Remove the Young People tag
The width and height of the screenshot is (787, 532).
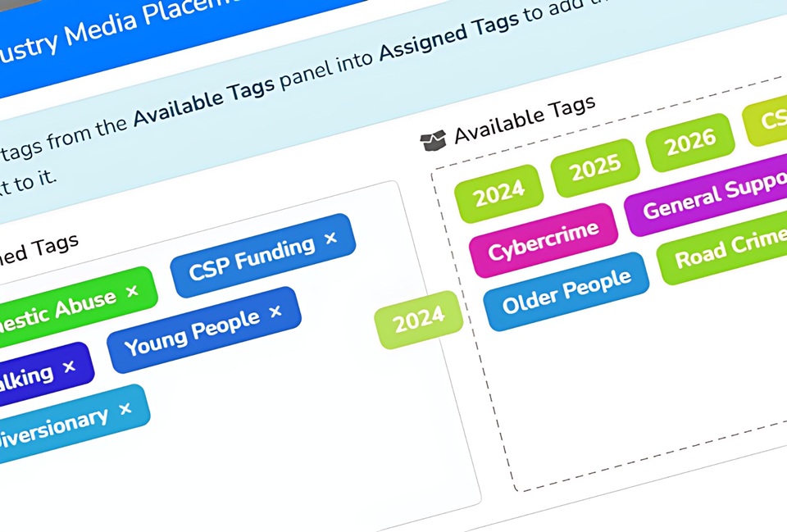pyautogui.click(x=275, y=311)
